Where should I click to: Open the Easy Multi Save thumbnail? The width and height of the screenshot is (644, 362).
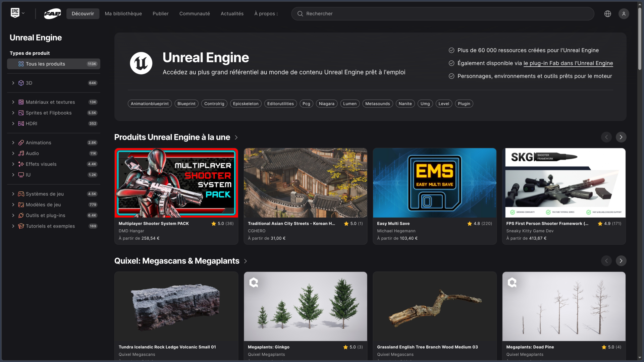point(434,183)
